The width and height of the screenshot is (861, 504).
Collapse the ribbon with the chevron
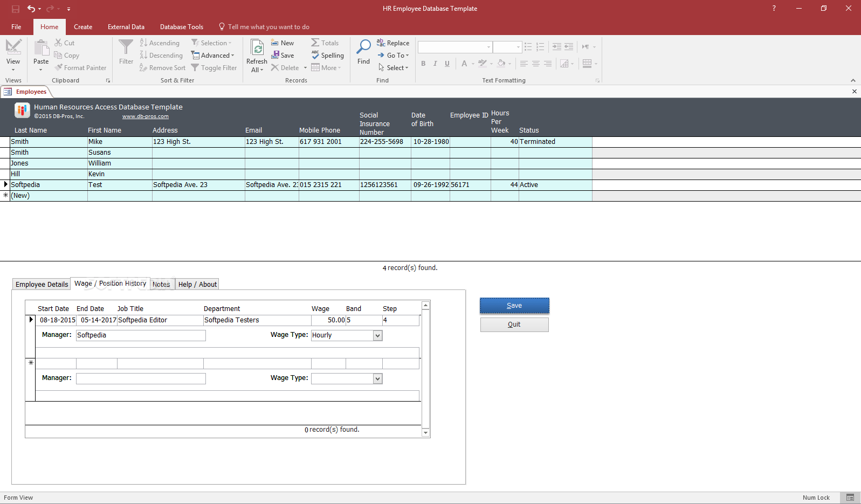pos(853,80)
